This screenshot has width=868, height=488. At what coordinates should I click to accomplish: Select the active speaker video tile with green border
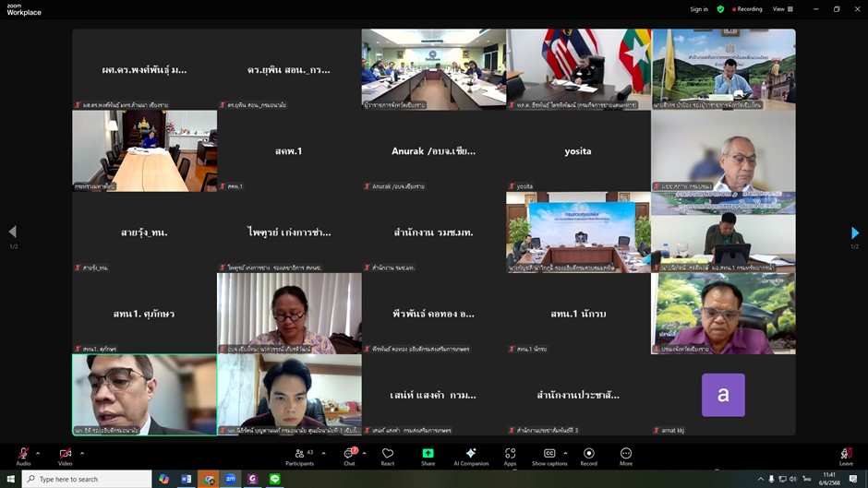tap(144, 395)
